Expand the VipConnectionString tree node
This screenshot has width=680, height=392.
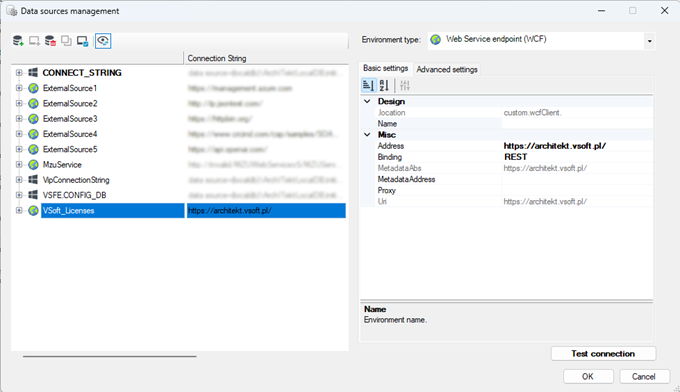coord(19,180)
